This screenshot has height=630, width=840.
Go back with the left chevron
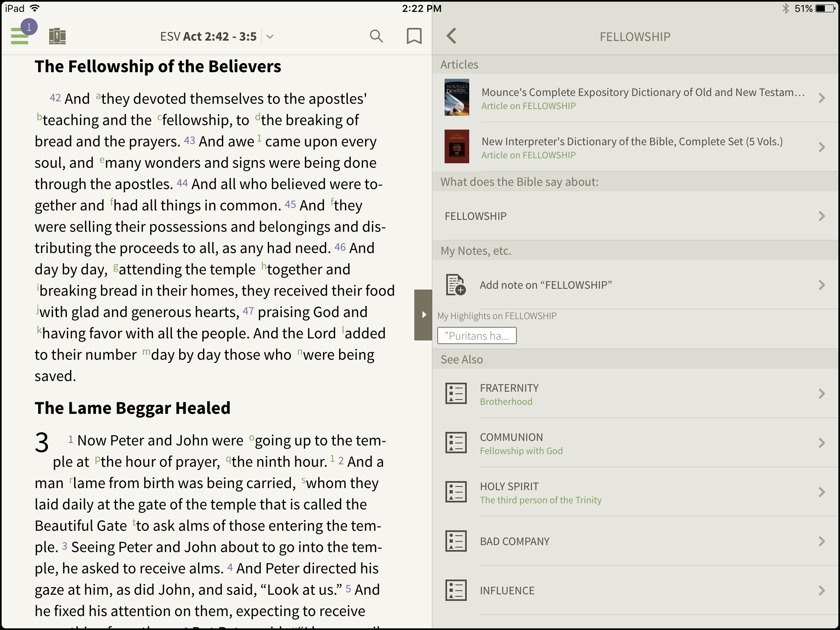[x=451, y=36]
